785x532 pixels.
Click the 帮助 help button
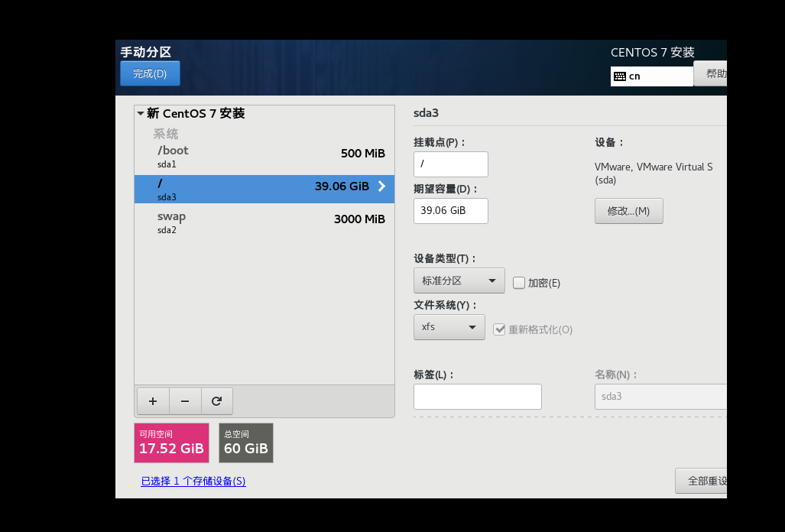pos(710,73)
